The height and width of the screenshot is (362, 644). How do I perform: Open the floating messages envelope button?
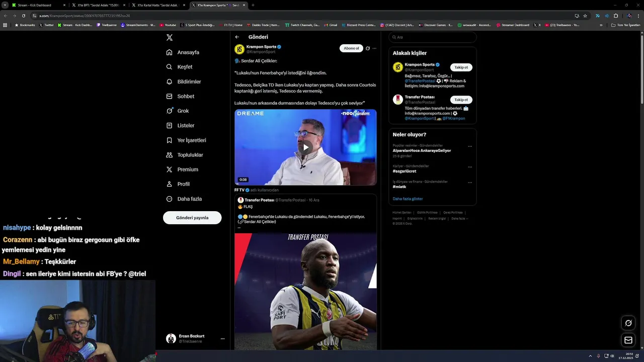[628, 340]
